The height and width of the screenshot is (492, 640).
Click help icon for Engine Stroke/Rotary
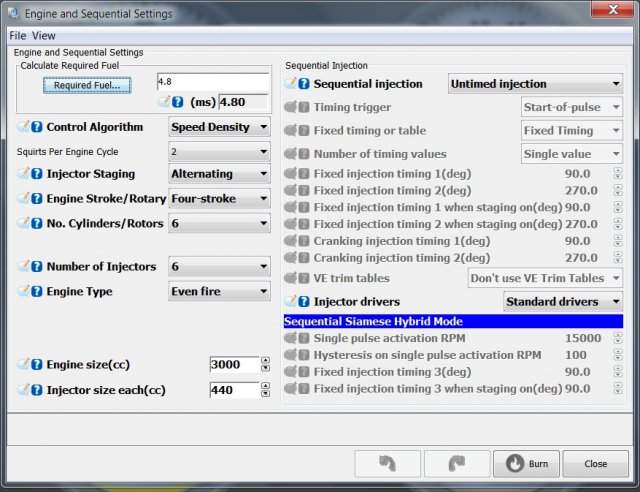tap(37, 199)
